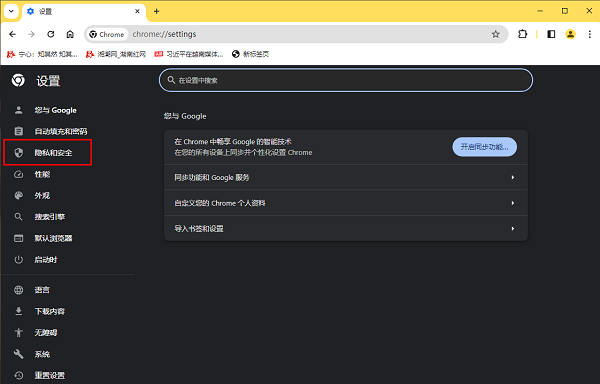Open the Chrome three-dot menu
This screenshot has width=600, height=384.
pos(590,34)
